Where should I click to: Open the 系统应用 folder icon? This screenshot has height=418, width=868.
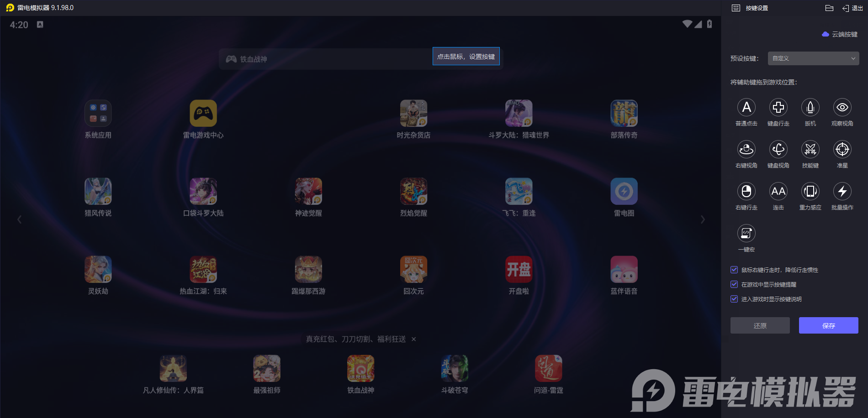pos(98,113)
